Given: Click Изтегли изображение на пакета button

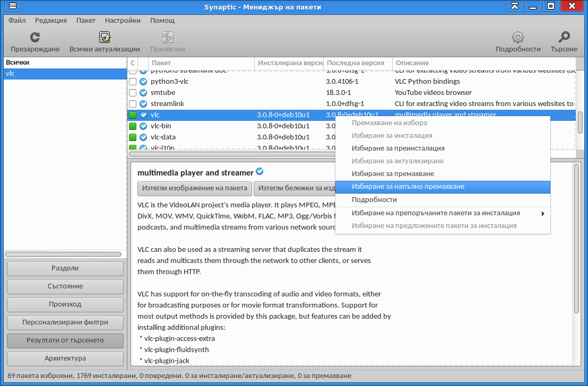Looking at the screenshot, I should click(195, 188).
